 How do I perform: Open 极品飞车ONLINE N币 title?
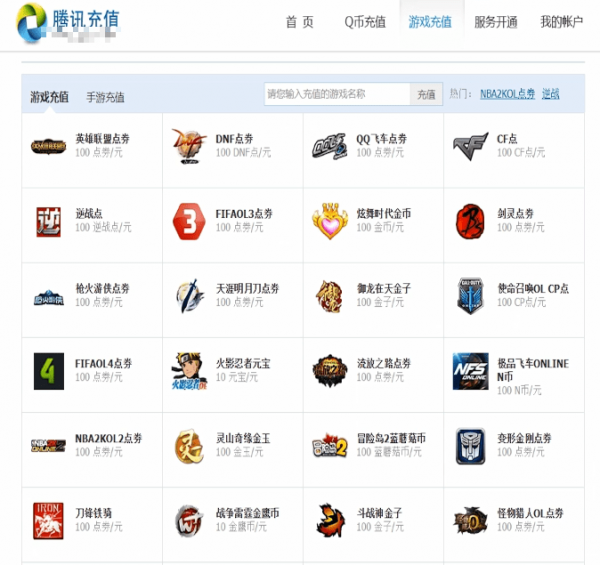pyautogui.click(x=533, y=370)
